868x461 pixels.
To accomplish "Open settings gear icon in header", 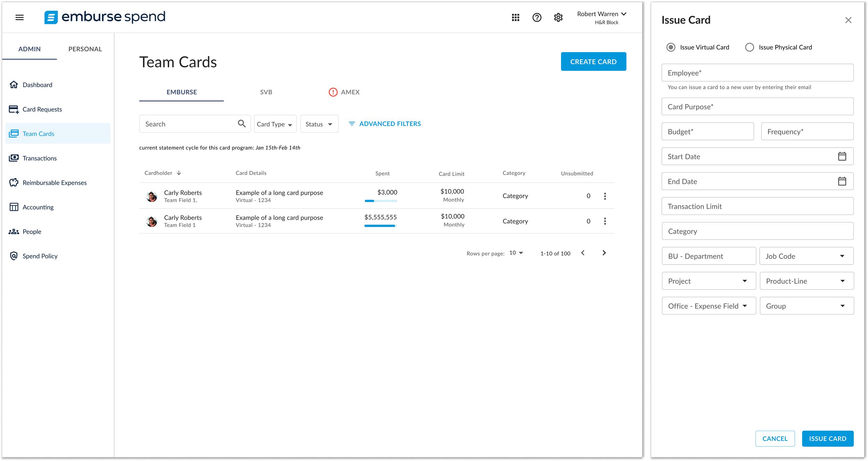I will [x=558, y=17].
